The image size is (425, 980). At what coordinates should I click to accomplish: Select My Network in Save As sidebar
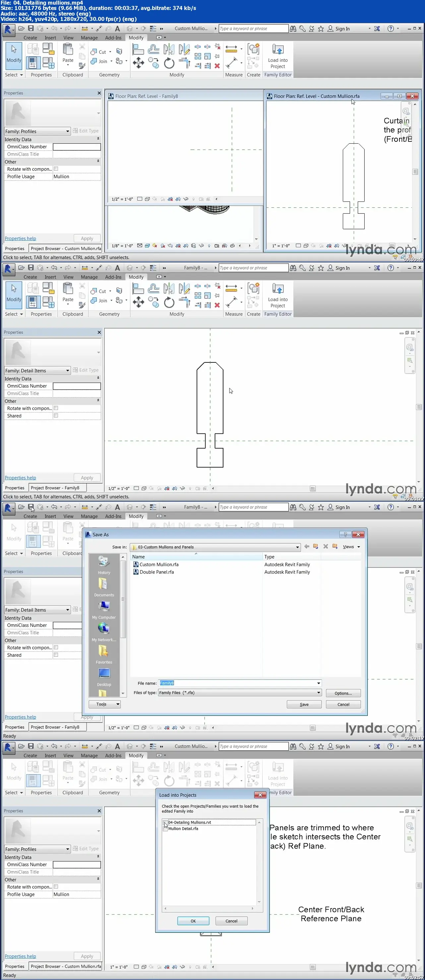104,632
